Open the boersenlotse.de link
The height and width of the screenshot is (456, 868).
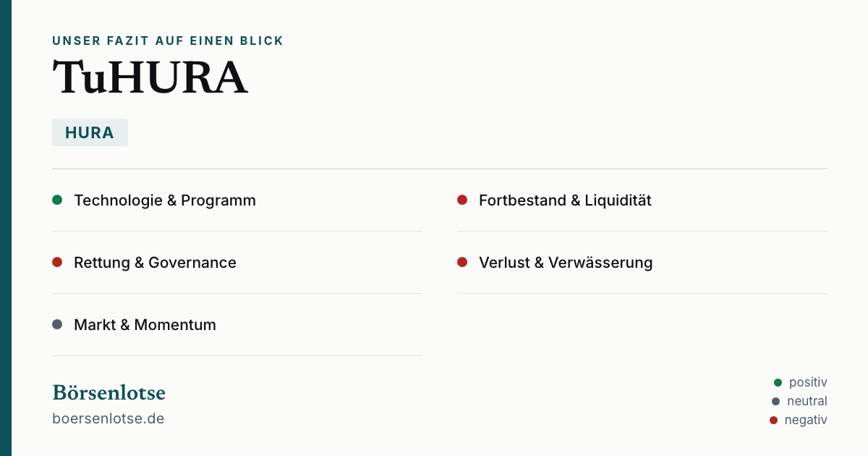tap(109, 418)
